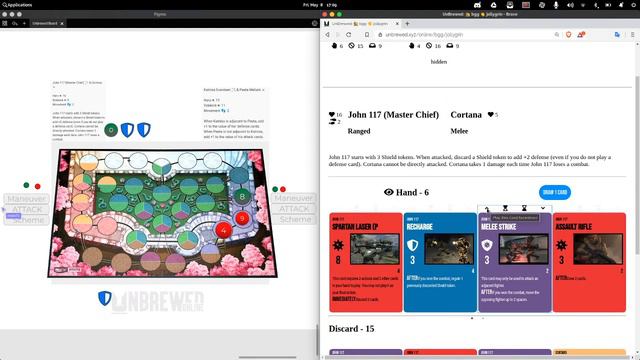Click the first blue shield token above the board
Viewport: 640px width, 360px height.
[127, 130]
